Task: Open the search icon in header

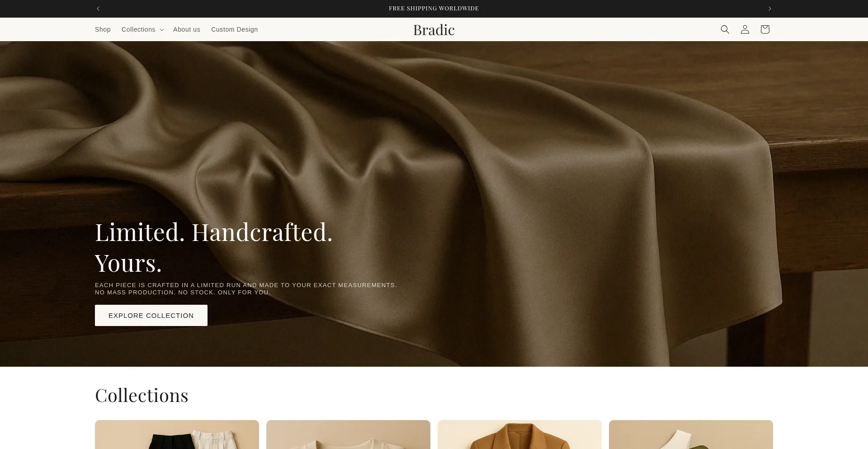Action: pos(725,29)
